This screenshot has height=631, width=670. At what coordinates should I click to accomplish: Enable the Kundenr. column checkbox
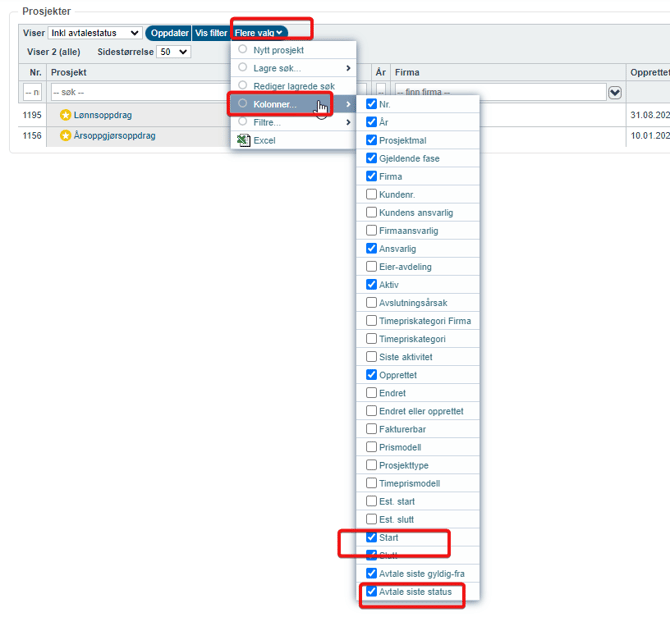372,195
